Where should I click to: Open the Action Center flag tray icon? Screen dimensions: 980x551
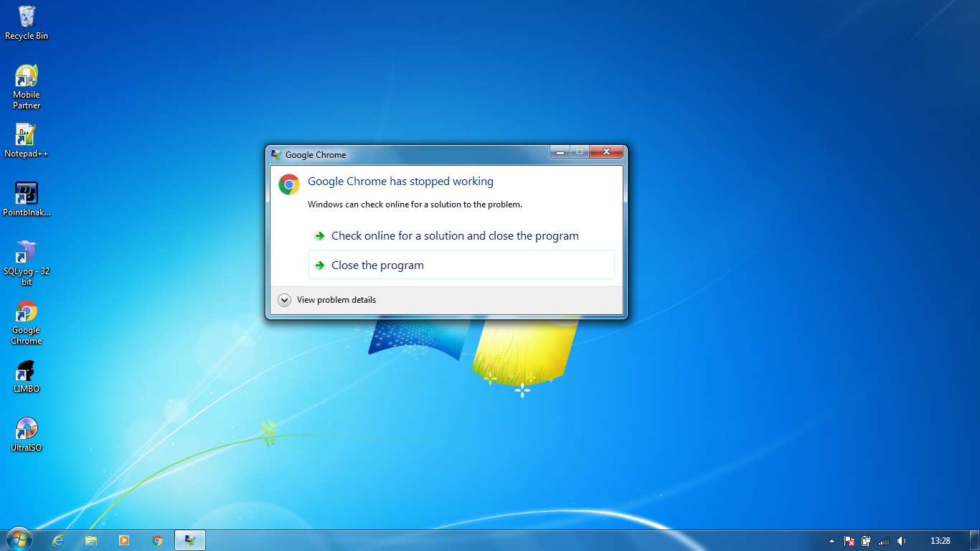[849, 541]
